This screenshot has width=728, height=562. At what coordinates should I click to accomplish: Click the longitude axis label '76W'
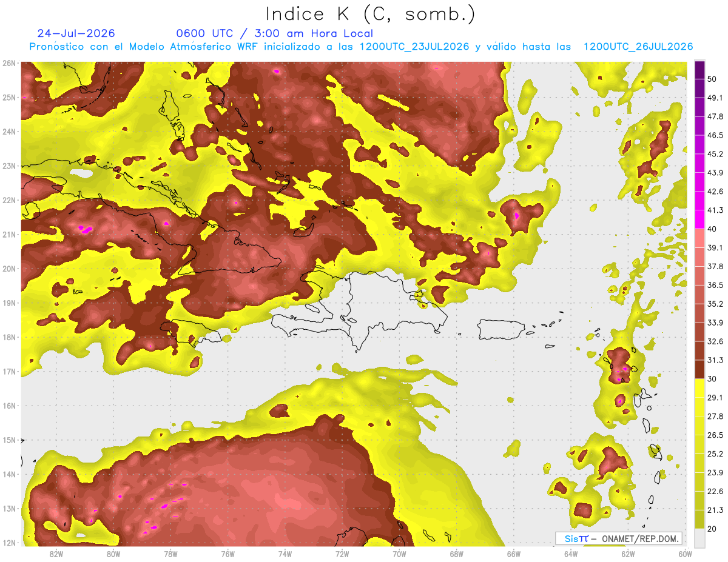pos(227,554)
